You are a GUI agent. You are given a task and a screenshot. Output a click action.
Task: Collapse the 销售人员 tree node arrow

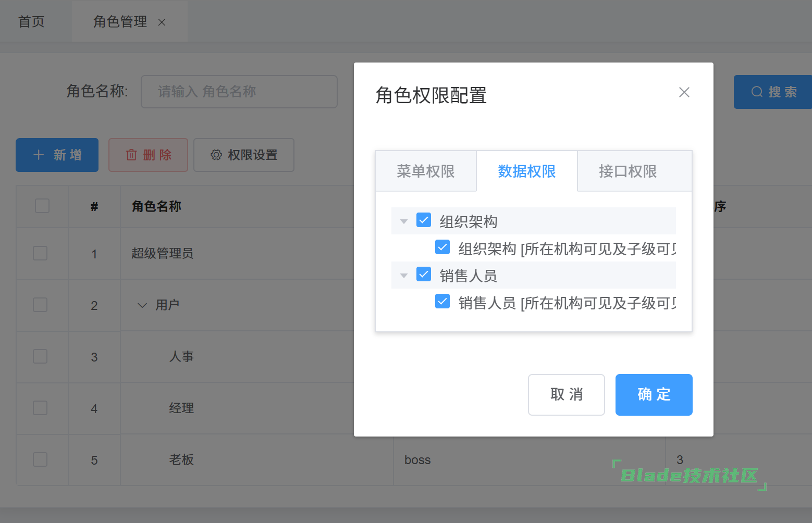(403, 276)
